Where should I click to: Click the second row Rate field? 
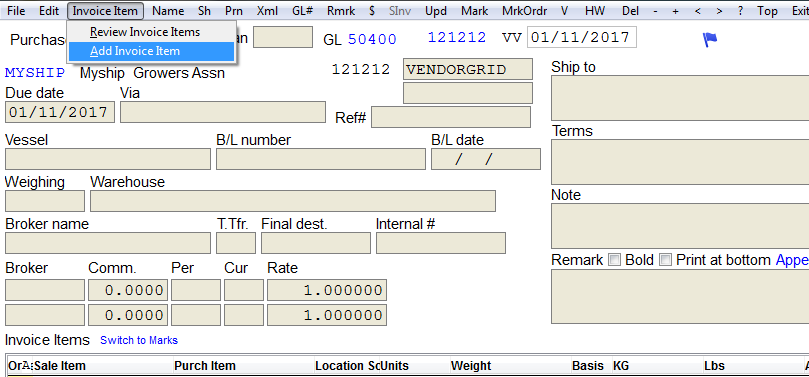(x=327, y=315)
